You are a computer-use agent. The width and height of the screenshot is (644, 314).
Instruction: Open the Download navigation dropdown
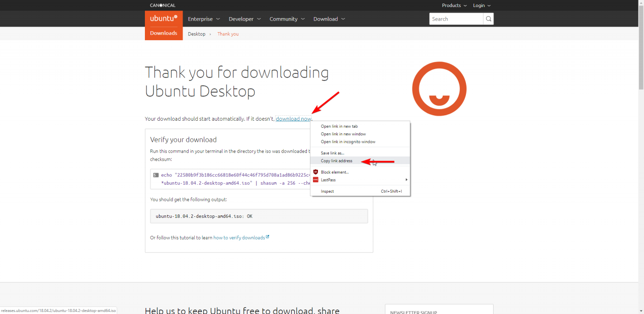(329, 19)
